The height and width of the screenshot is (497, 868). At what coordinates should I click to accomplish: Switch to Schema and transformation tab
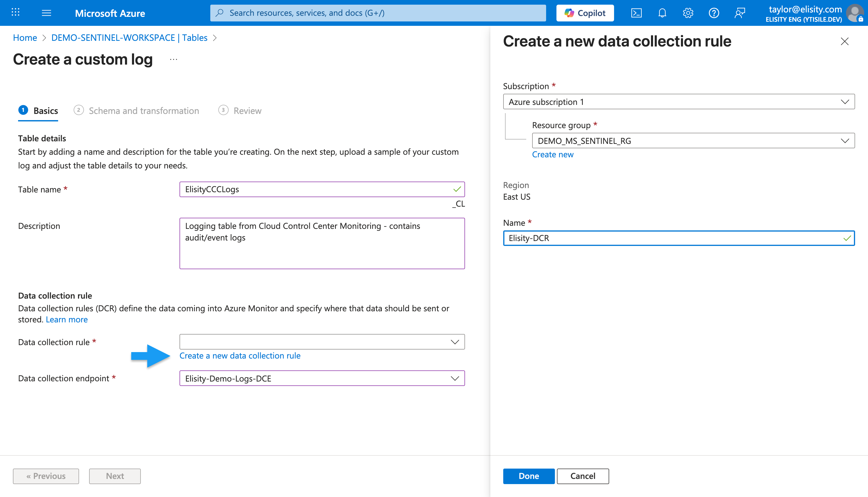pyautogui.click(x=136, y=111)
